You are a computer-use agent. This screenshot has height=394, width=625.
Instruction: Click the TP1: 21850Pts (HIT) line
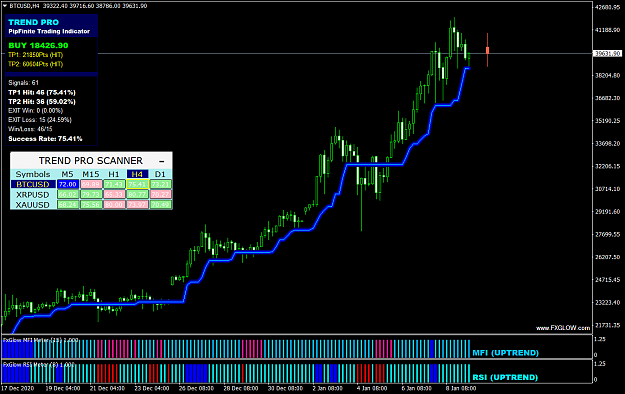tap(35, 55)
